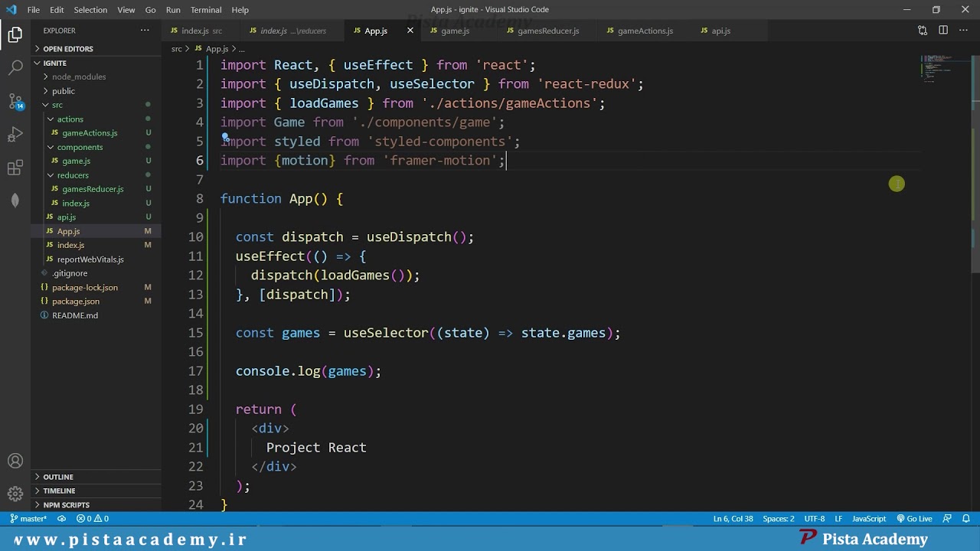Screen dimensions: 980x551
Task: Open the Search view in activity bar
Action: tap(15, 67)
